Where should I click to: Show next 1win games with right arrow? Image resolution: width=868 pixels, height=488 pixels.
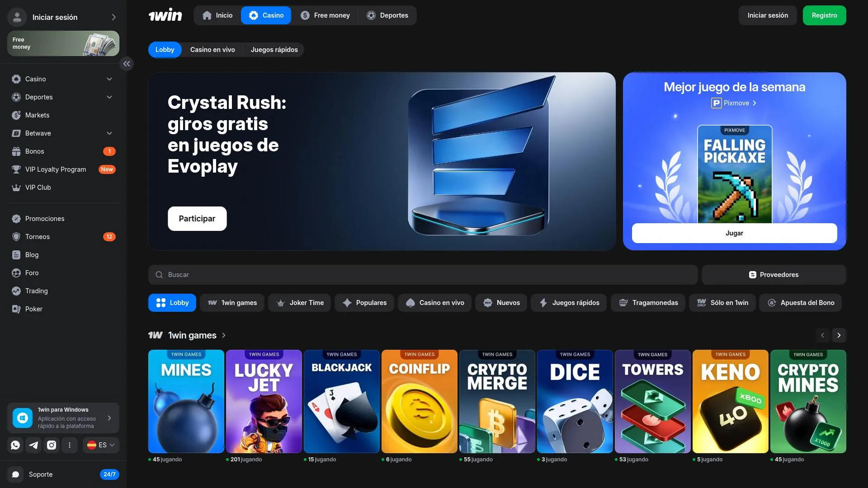tap(839, 335)
